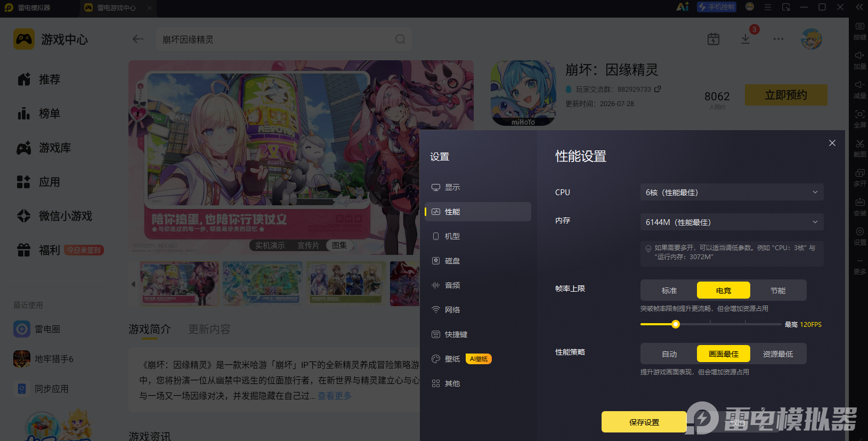
Task: Click the AI assistant icon in title bar
Action: (x=683, y=7)
